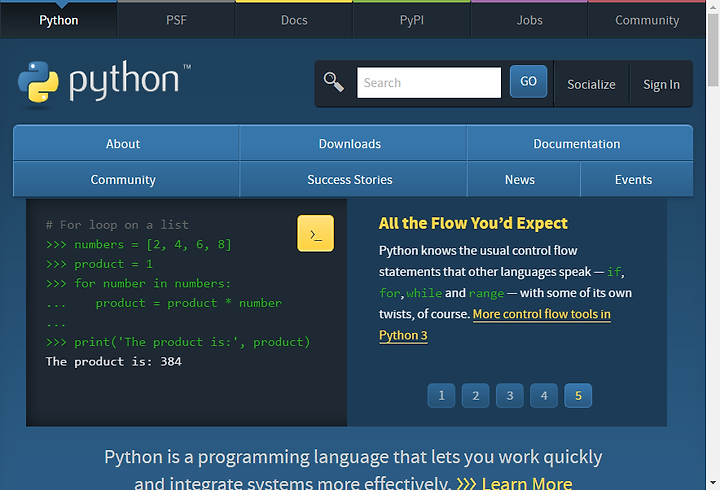The height and width of the screenshot is (490, 720).
Task: Click the 'for number in numbers:' code line
Action: (x=152, y=283)
